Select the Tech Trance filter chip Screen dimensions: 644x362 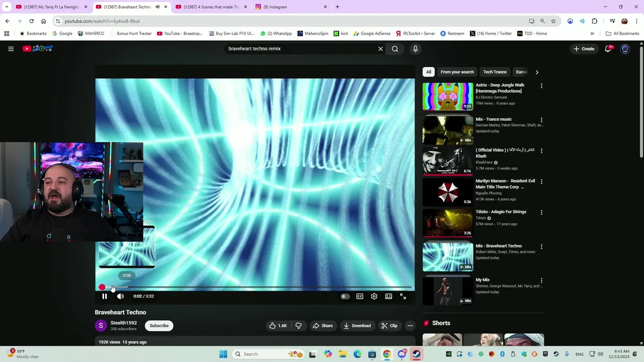pos(495,72)
